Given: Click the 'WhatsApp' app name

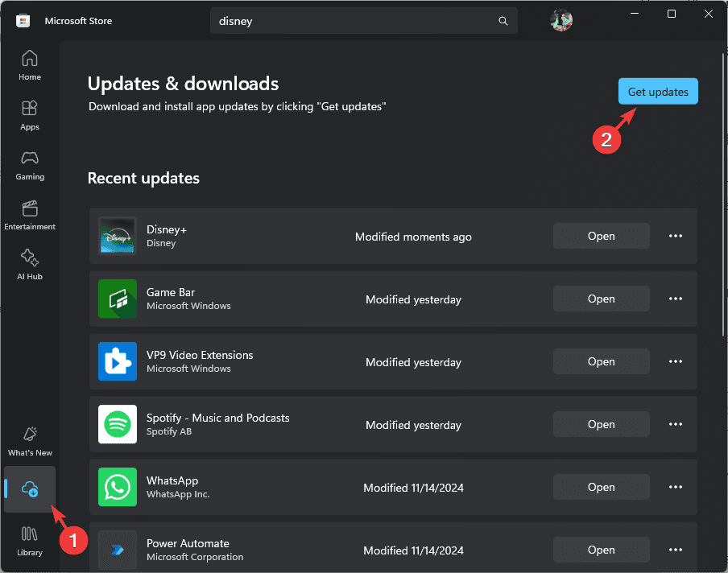Looking at the screenshot, I should click(x=172, y=480).
